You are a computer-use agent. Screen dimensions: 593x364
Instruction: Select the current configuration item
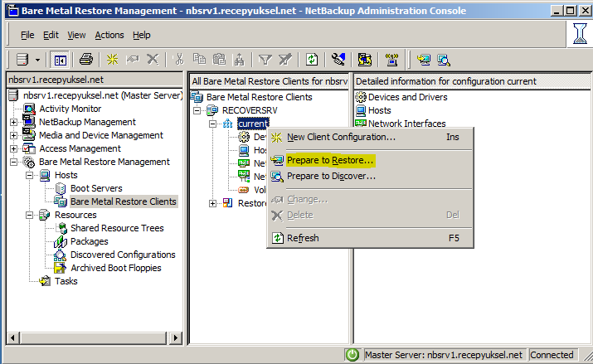coord(253,124)
